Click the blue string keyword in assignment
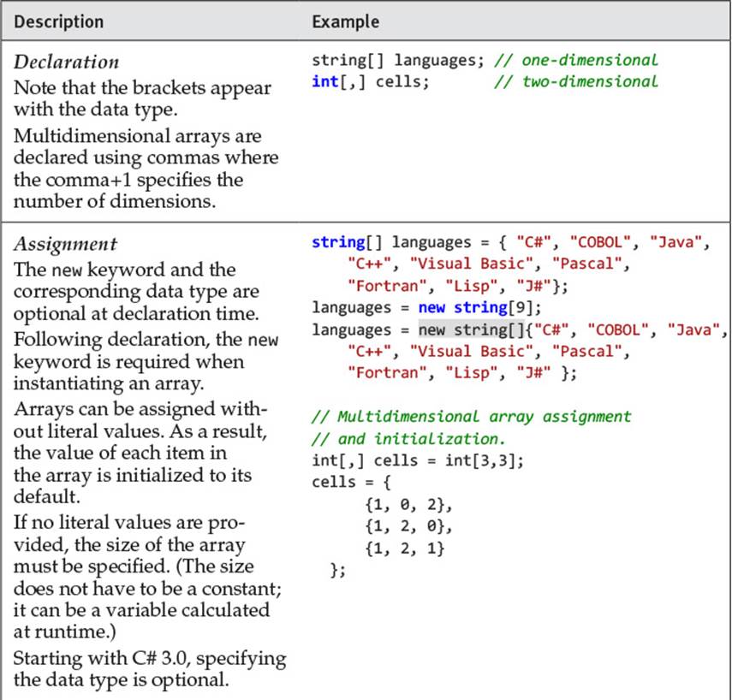The height and width of the screenshot is (700, 732). [338, 242]
